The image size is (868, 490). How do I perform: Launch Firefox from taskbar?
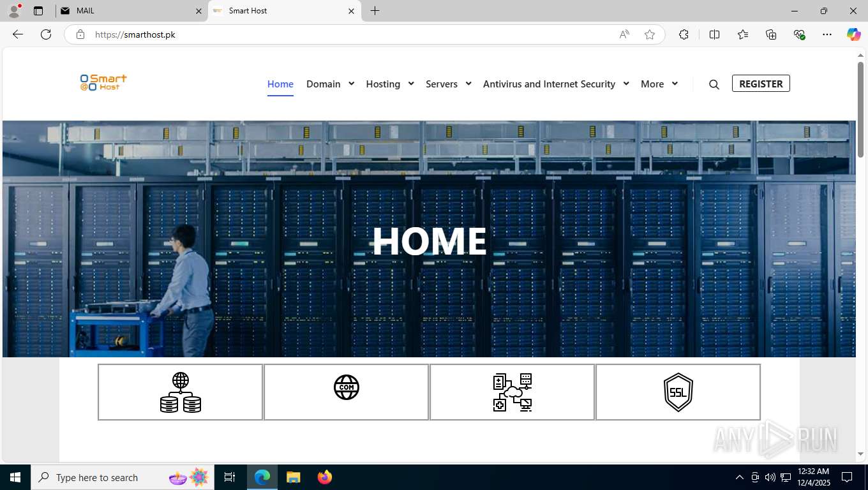[x=325, y=477]
